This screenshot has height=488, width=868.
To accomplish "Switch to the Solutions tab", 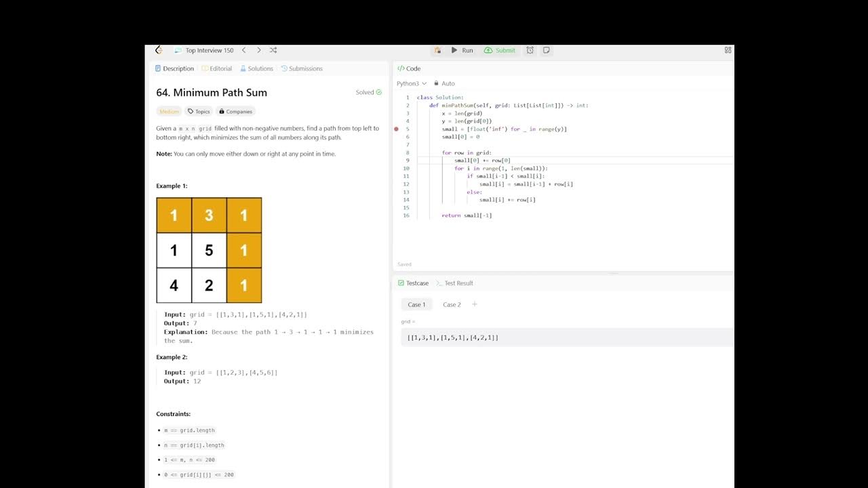I will coord(256,68).
